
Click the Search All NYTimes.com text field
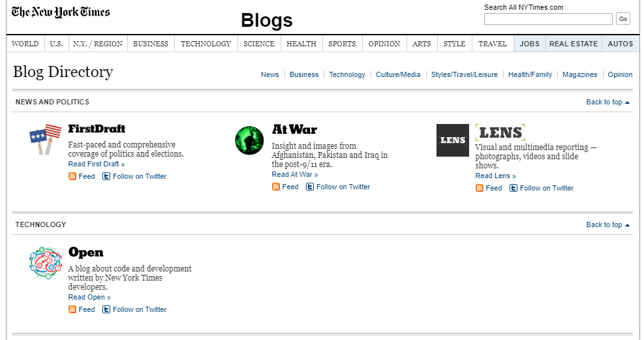pyautogui.click(x=548, y=19)
